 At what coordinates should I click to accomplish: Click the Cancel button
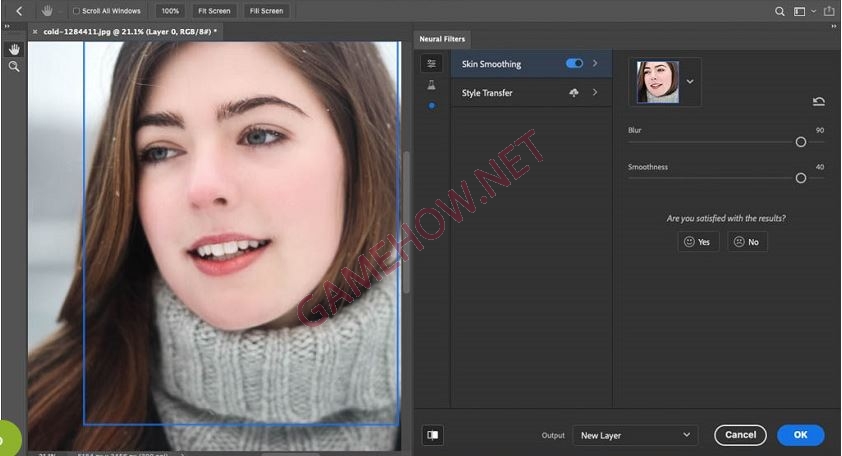(740, 435)
